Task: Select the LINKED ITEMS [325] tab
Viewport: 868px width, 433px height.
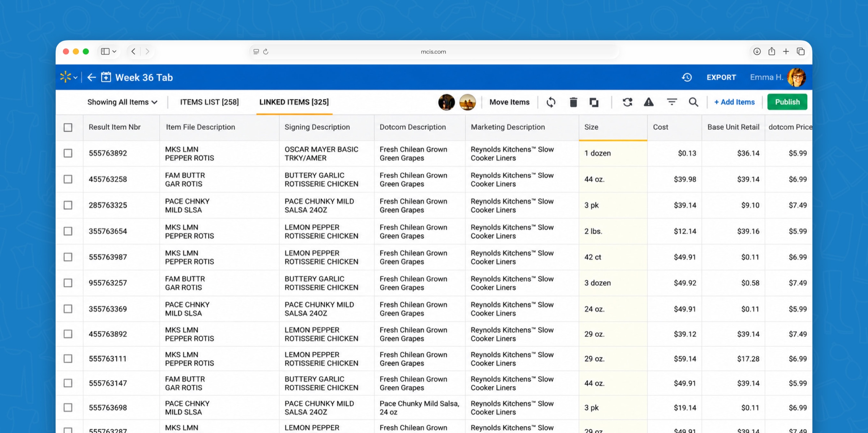Action: 294,102
